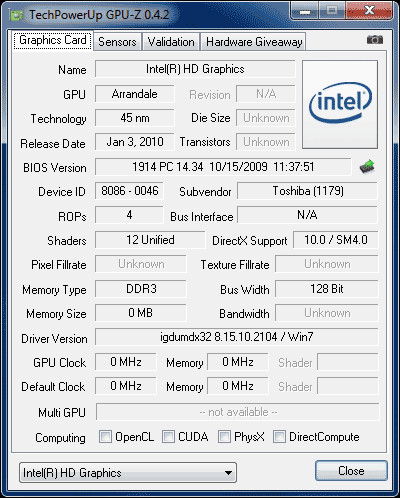Click the Driver Version value field

(x=237, y=337)
